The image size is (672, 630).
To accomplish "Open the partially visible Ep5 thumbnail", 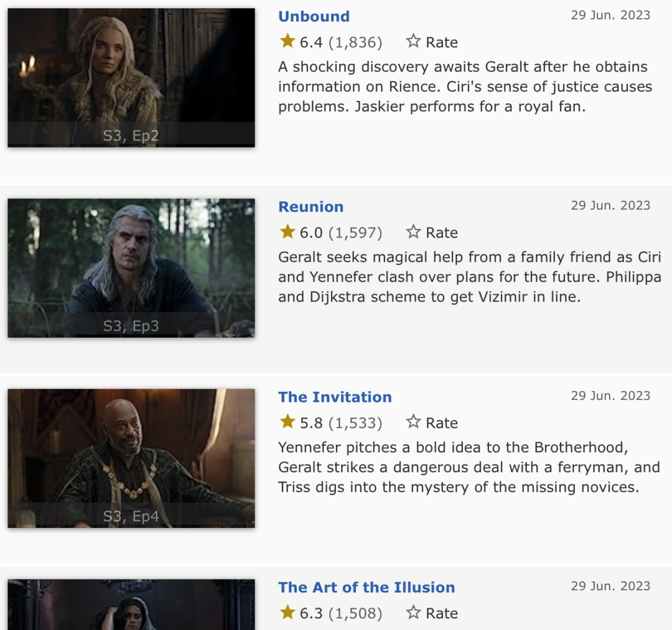I will coord(131,605).
